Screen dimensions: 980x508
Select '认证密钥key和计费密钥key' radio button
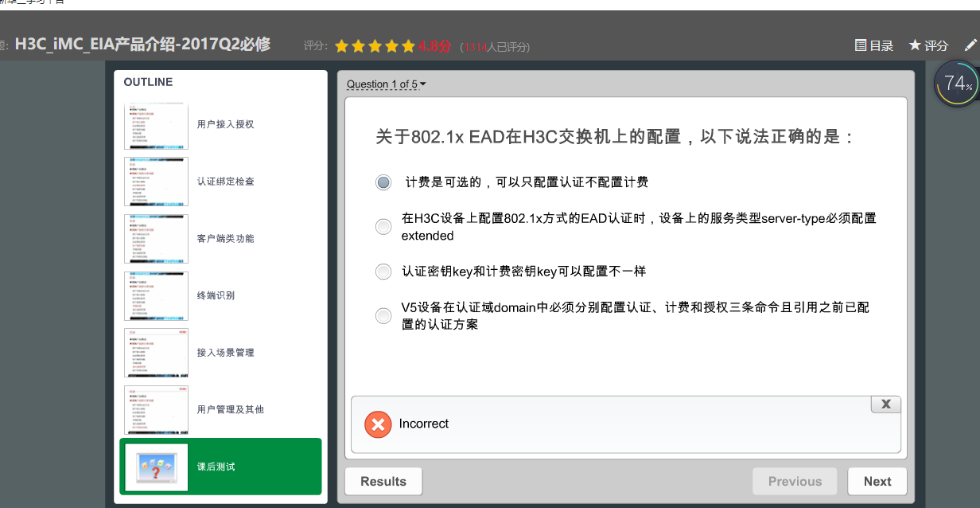(383, 272)
